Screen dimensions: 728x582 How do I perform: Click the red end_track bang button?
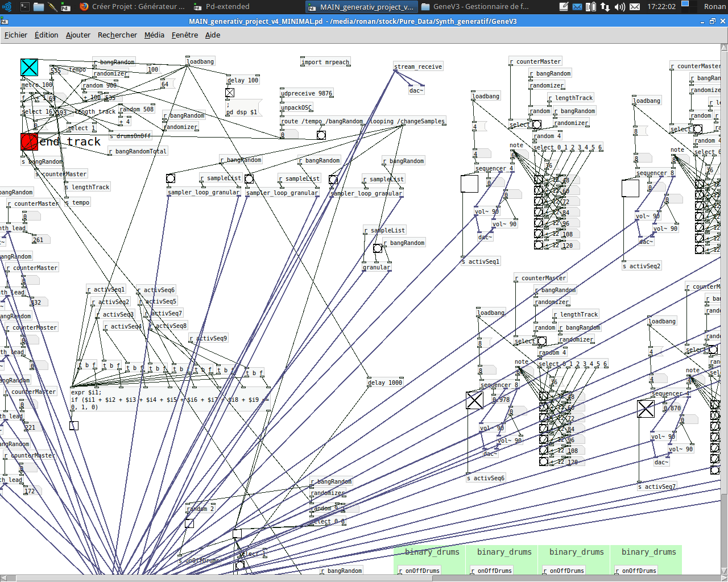[29, 142]
